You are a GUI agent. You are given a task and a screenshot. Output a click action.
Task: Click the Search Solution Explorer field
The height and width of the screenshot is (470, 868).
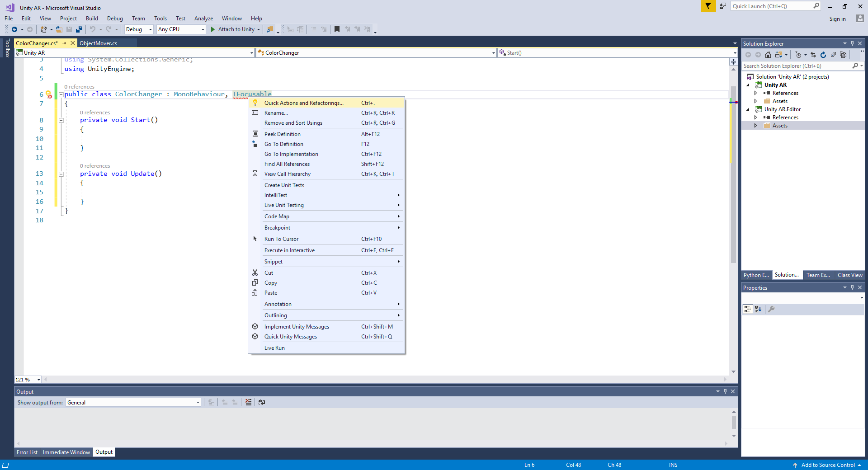click(796, 66)
